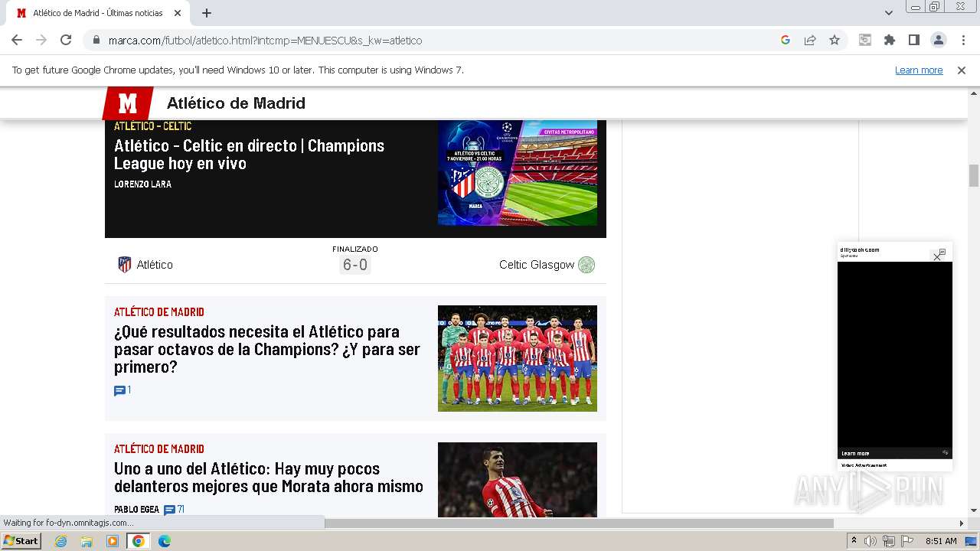
Task: Unmute the video ad speaker
Action: 945,453
